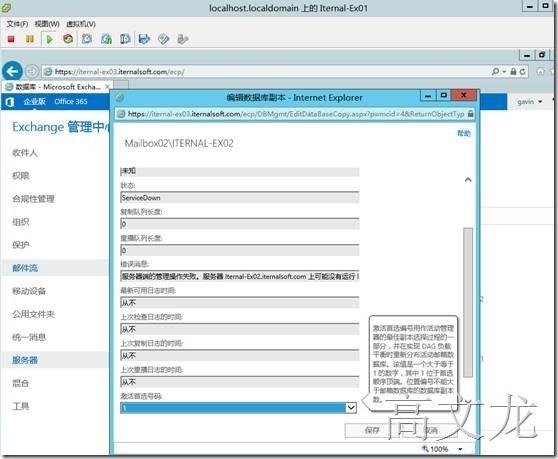The width and height of the screenshot is (558, 459).
Task: Click the replay queue length field
Action: [239, 250]
